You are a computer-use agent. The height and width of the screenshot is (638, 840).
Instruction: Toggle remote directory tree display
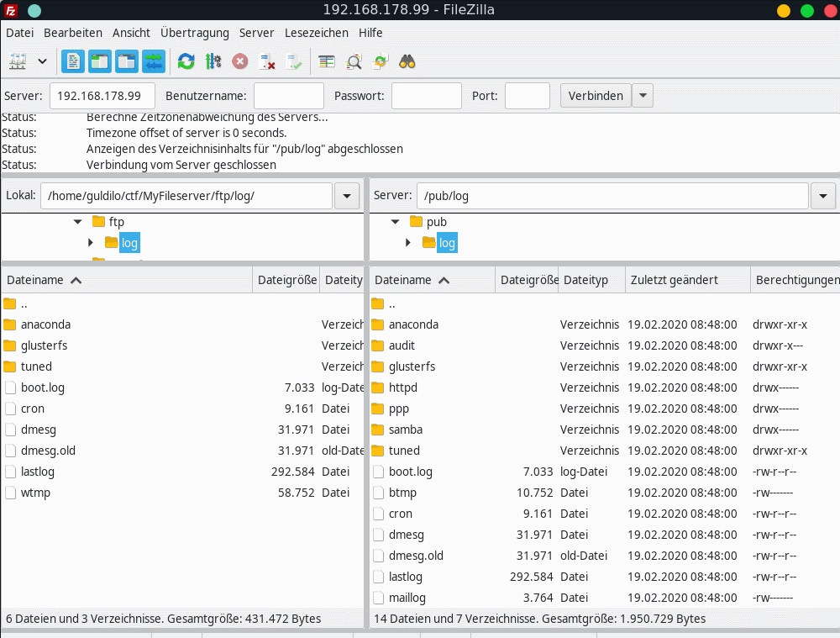127,61
